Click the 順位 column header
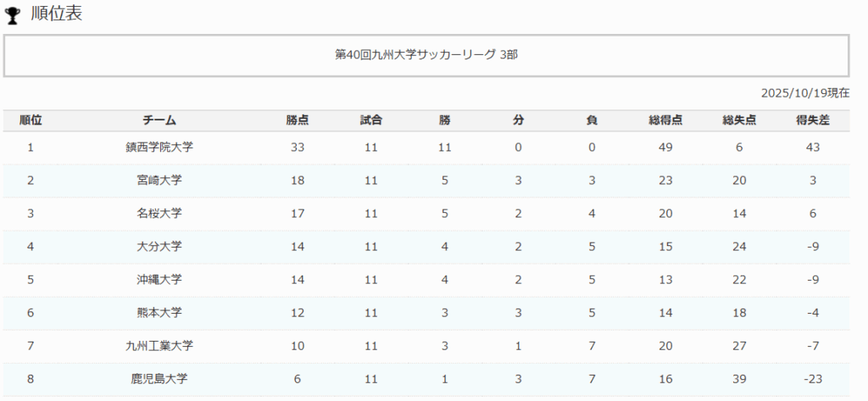868x401 pixels. [31, 120]
